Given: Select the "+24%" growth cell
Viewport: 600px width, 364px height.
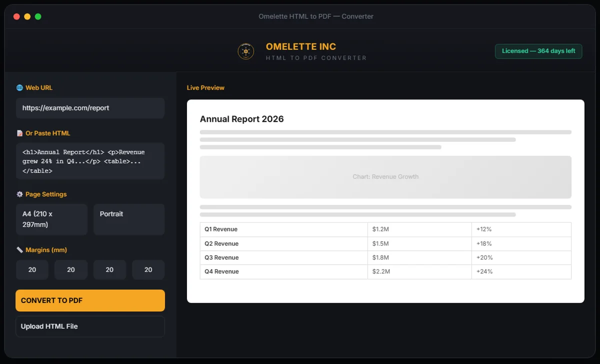Looking at the screenshot, I should tap(521, 272).
